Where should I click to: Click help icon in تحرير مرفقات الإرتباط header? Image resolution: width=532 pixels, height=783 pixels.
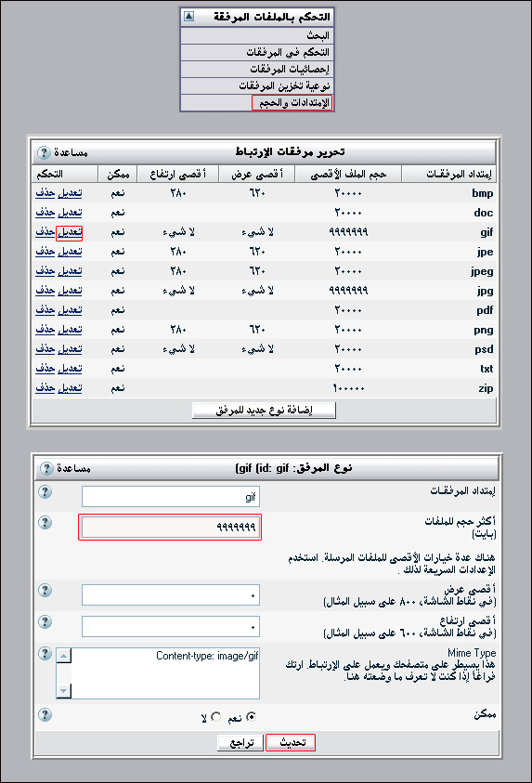point(44,152)
